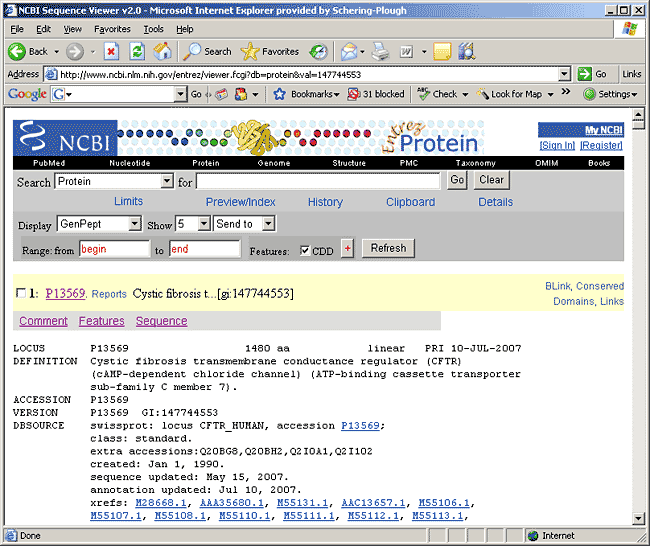Open the Send to dropdown
The image size is (650, 546).
tap(269, 224)
